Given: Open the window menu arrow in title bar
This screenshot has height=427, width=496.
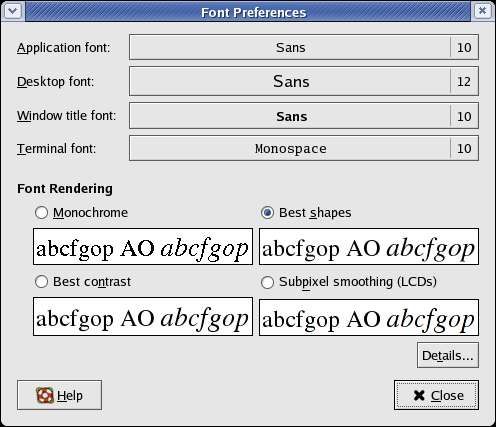Looking at the screenshot, I should pyautogui.click(x=13, y=11).
